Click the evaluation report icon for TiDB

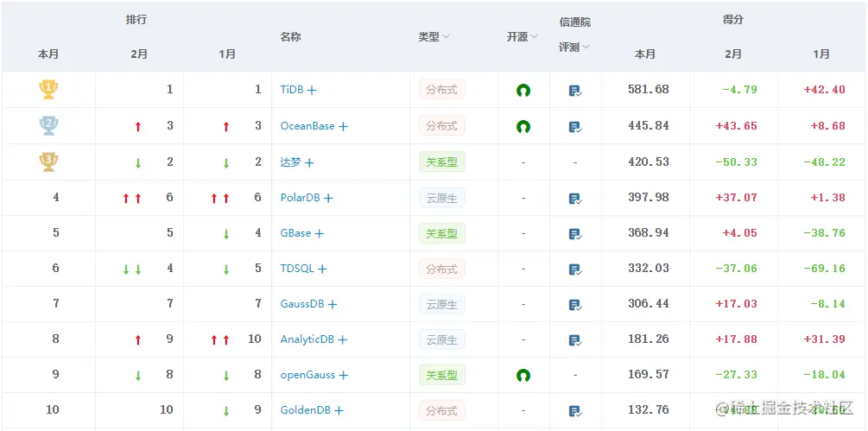tap(575, 91)
